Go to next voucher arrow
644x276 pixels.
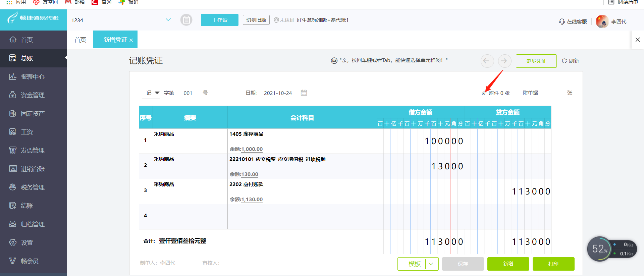(x=504, y=61)
